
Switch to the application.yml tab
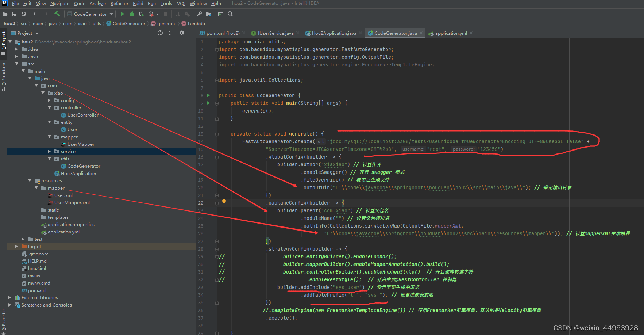(x=451, y=33)
